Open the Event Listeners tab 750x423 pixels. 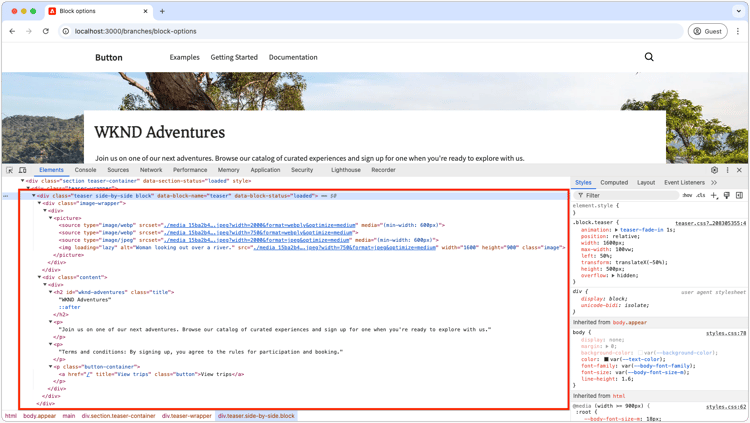684,183
